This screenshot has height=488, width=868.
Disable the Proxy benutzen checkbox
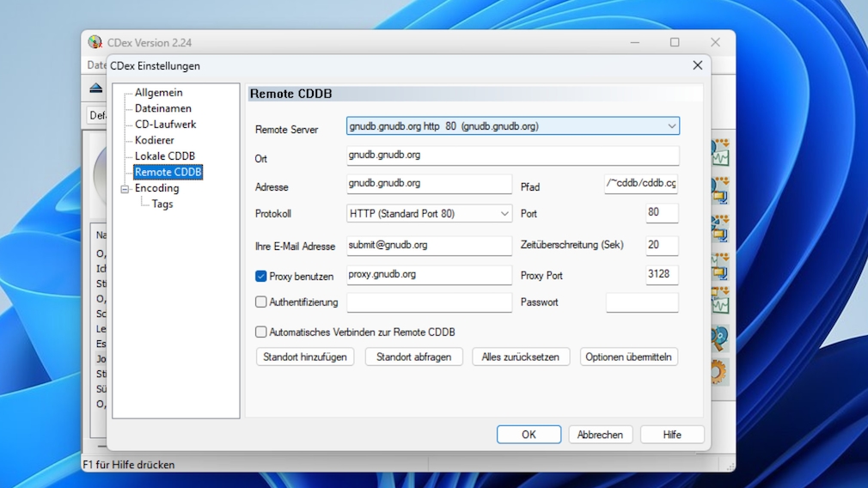coord(261,276)
